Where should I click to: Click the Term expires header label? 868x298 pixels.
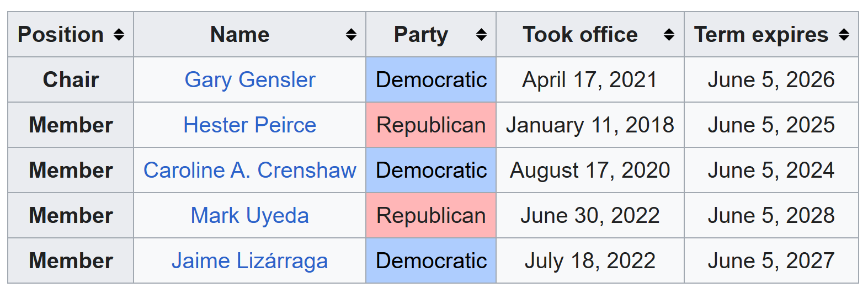tap(762, 35)
